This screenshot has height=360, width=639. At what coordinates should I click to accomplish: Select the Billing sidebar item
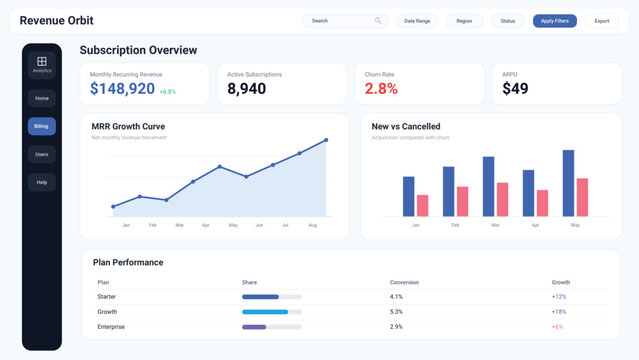tap(42, 126)
